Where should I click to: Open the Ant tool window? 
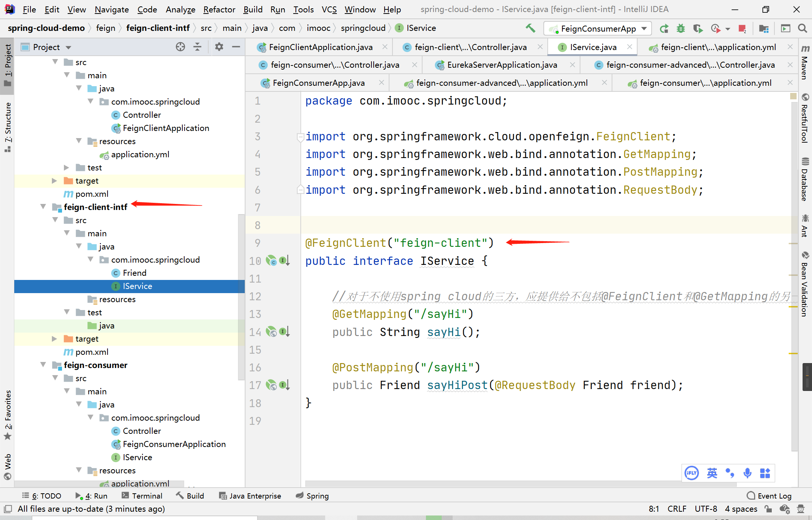click(805, 225)
